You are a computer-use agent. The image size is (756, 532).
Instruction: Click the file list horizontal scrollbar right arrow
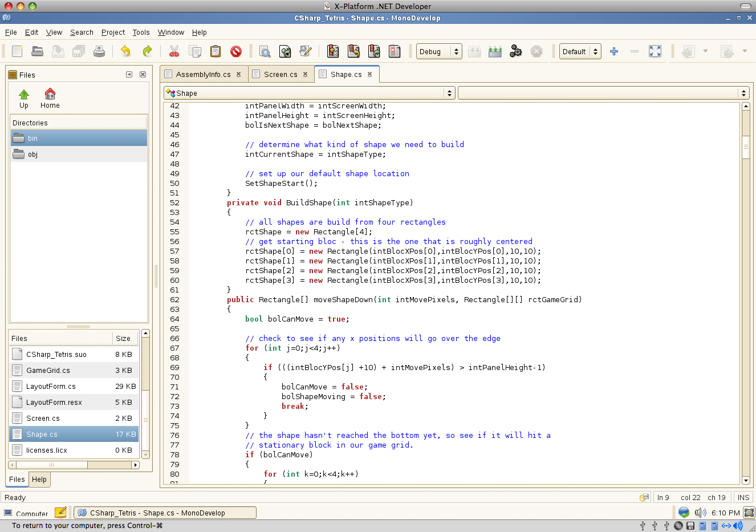pyautogui.click(x=136, y=465)
